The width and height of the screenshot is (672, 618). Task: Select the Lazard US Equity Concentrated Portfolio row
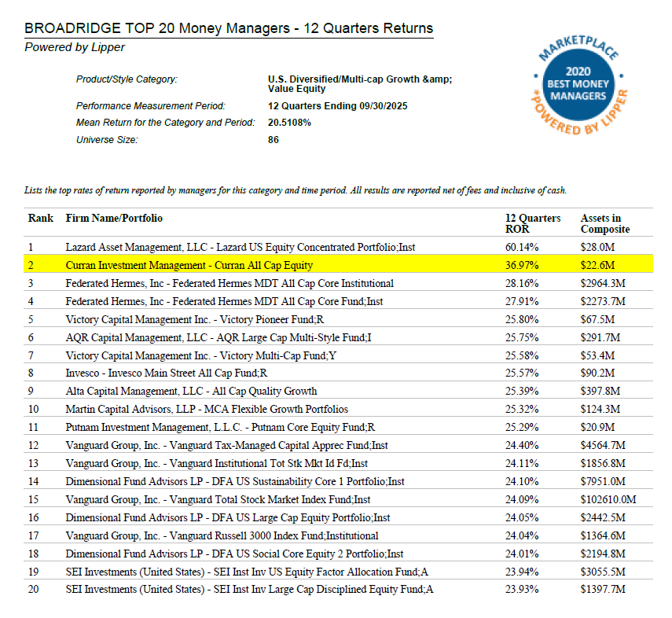[x=338, y=247]
